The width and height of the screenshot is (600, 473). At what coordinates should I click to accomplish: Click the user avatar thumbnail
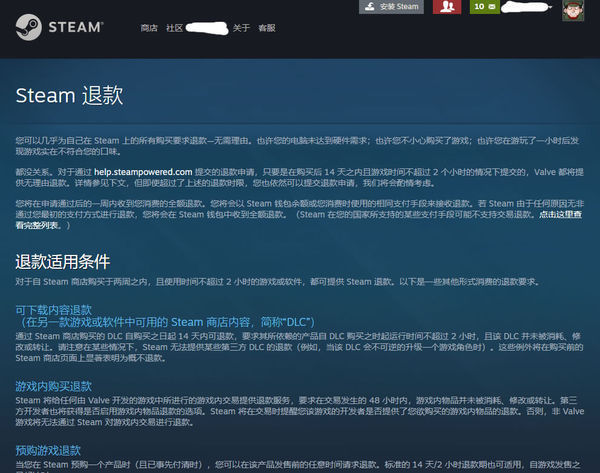tap(573, 10)
